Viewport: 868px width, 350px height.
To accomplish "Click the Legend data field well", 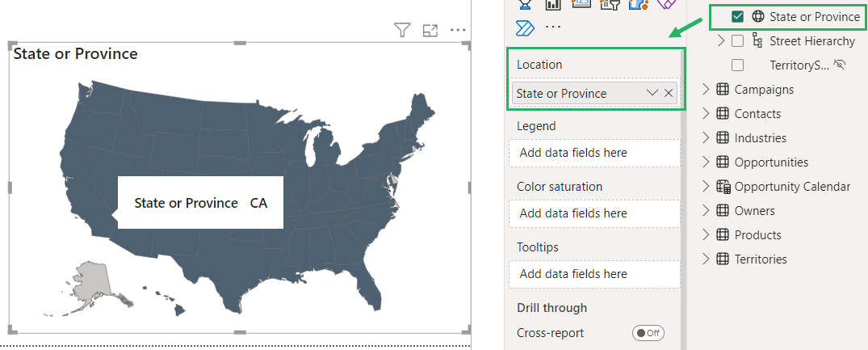I will 594,153.
